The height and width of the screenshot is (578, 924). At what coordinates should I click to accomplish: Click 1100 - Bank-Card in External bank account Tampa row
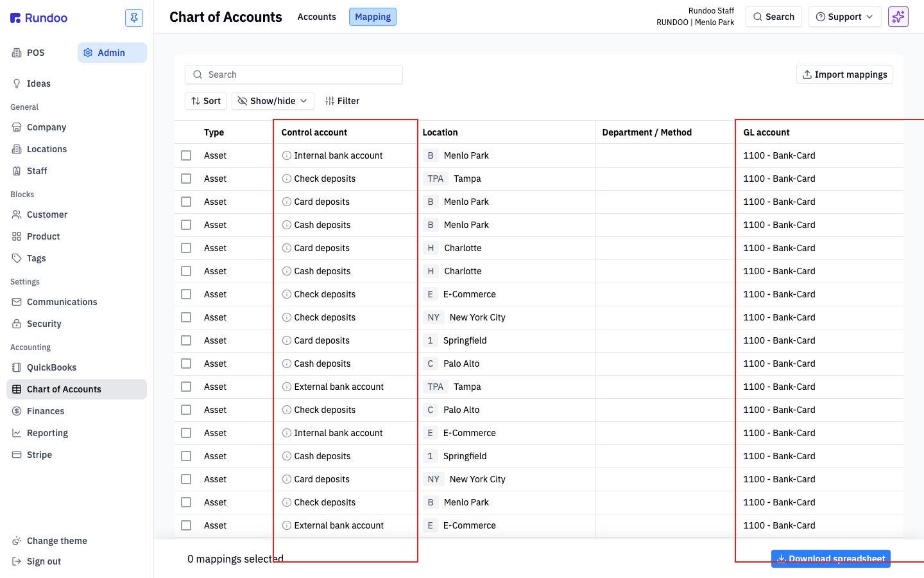(779, 387)
